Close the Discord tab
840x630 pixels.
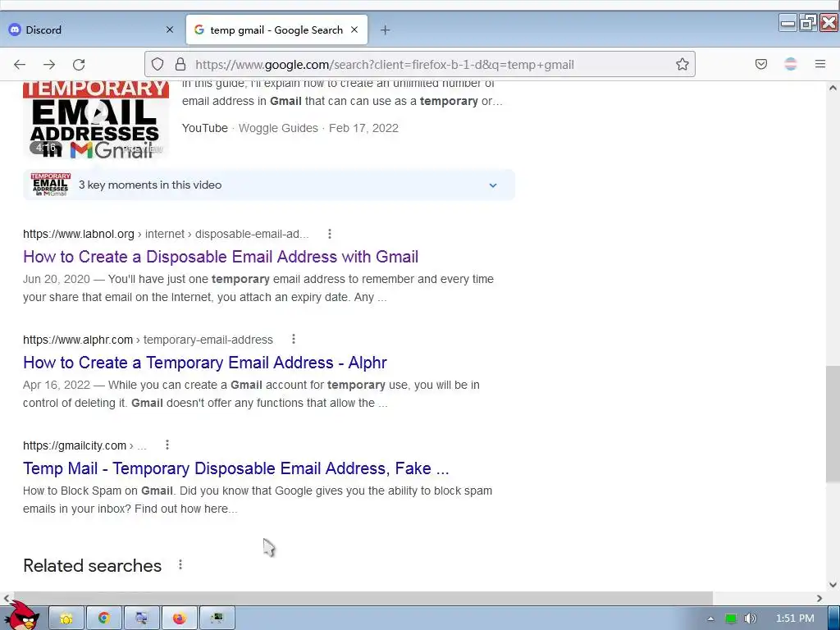click(x=170, y=30)
